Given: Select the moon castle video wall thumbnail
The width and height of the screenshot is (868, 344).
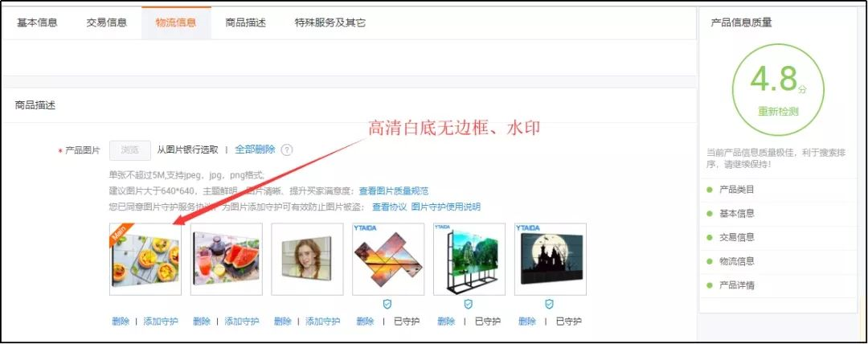Looking at the screenshot, I should [x=551, y=260].
